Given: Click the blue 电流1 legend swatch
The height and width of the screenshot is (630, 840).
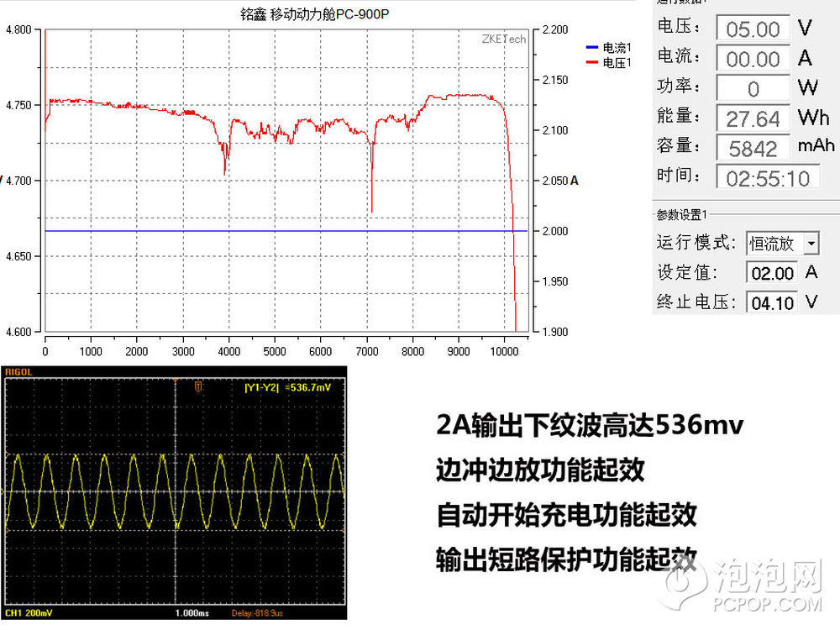Looking at the screenshot, I should pos(592,48).
